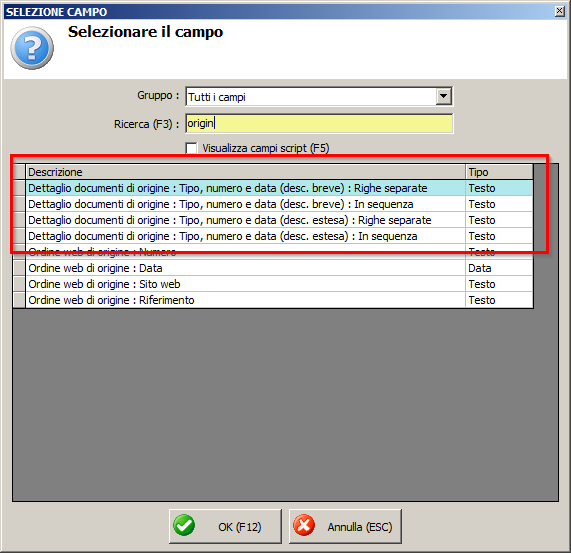The width and height of the screenshot is (571, 553).
Task: Enable Visualizza campi script checkbox
Action: pyautogui.click(x=191, y=148)
